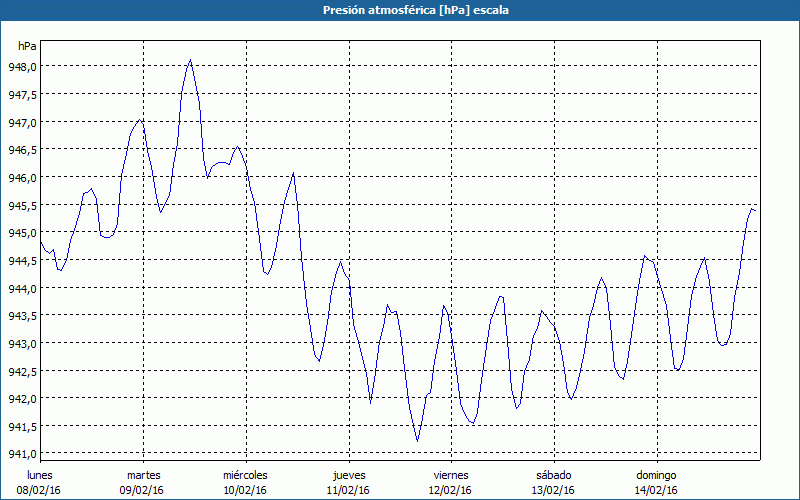Viewport: 800px width, 500px height.
Task: Click the 947,0 y-axis value
Action: coord(24,122)
